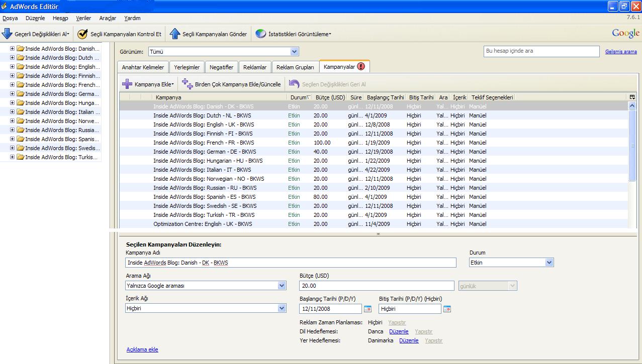The image size is (642, 364).
Task: Open the Arama Ağı dropdown
Action: (x=282, y=286)
